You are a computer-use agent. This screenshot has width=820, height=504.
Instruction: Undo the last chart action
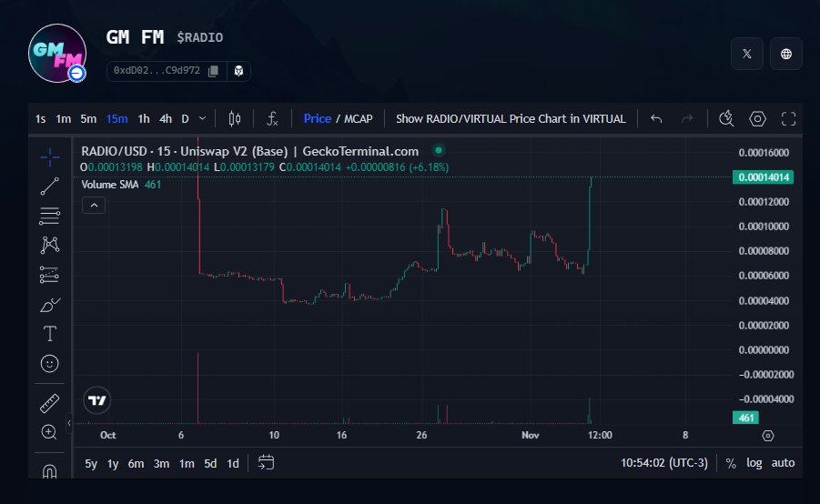click(x=656, y=119)
